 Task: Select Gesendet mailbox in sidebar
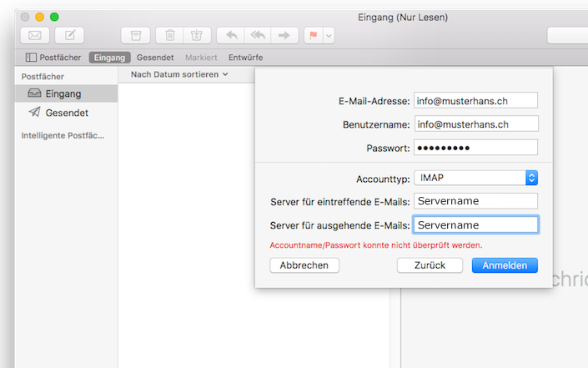coord(67,113)
